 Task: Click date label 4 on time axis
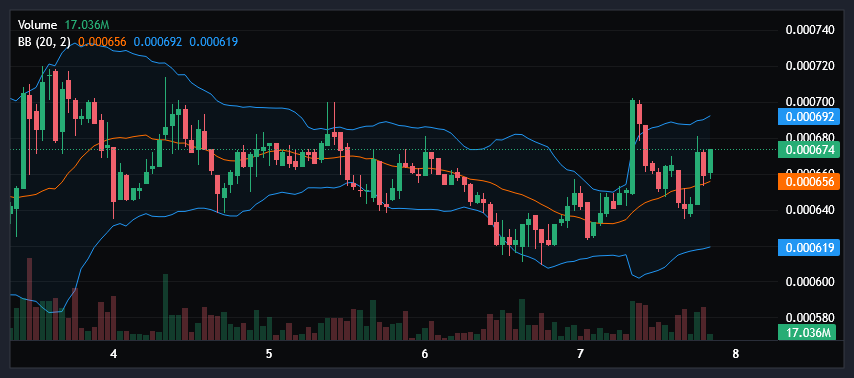pyautogui.click(x=114, y=353)
